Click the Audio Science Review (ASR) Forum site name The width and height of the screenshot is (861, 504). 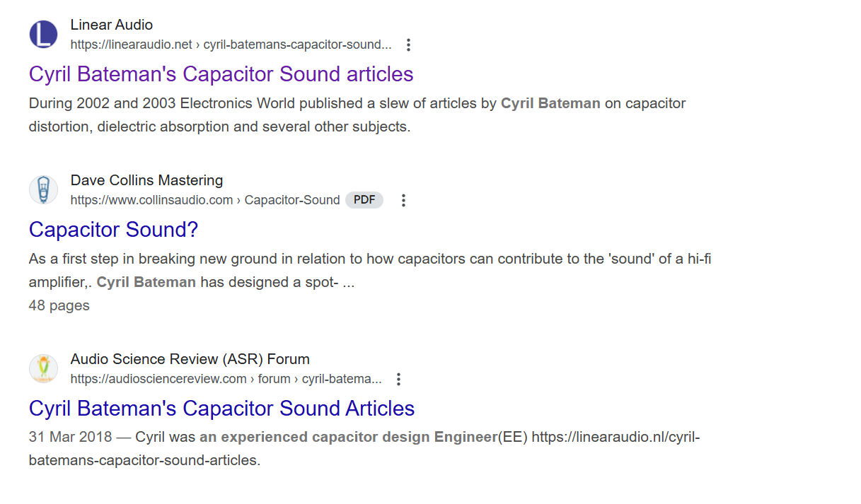190,359
